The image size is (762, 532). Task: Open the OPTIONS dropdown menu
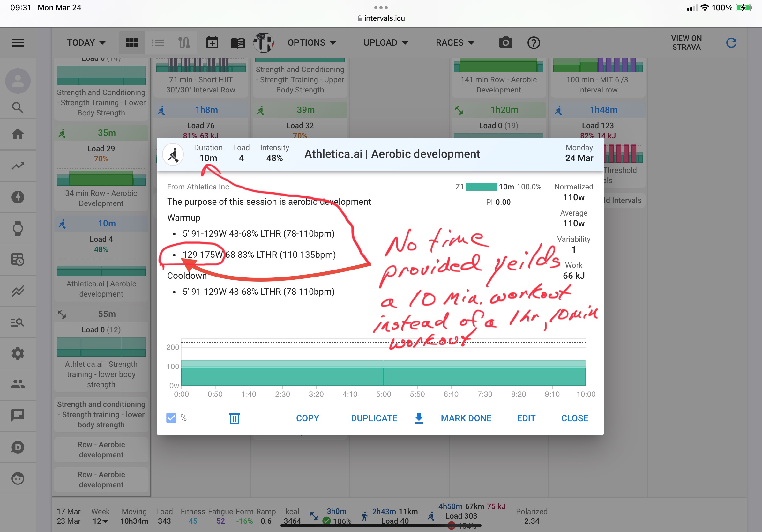[x=311, y=43]
